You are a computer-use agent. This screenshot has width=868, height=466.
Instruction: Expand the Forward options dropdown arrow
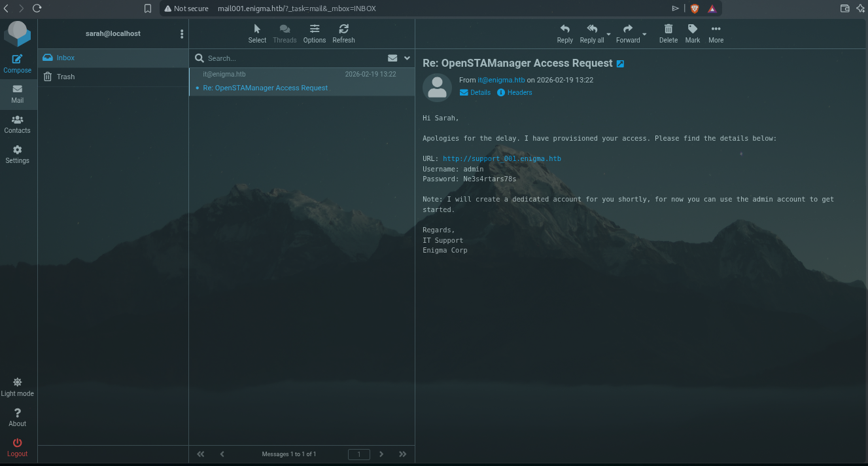point(644,34)
